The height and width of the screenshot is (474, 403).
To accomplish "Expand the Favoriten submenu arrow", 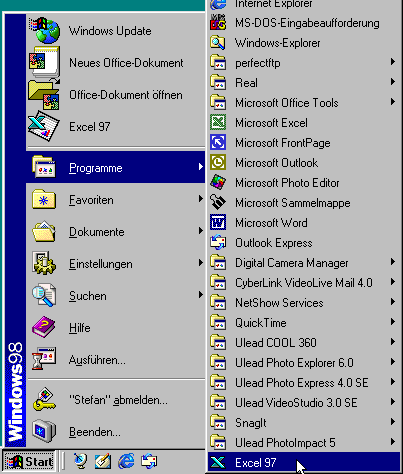I will (201, 199).
